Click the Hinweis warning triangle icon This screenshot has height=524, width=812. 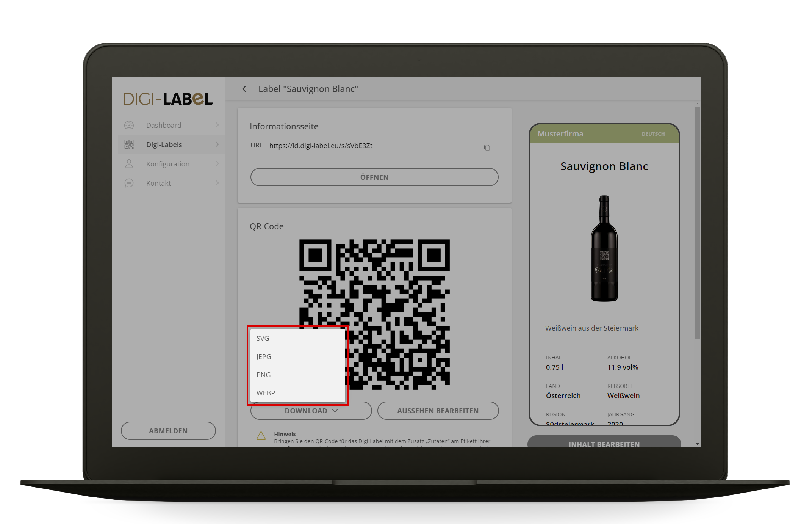click(261, 436)
